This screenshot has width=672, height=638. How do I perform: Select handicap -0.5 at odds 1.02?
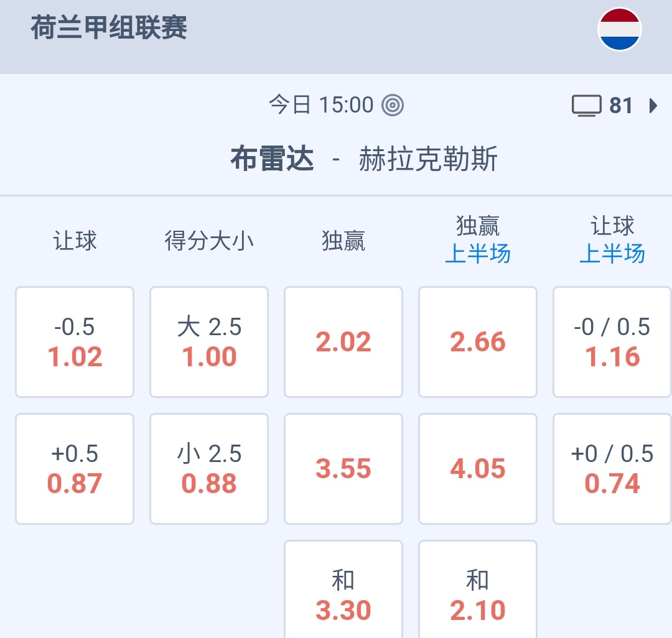[x=75, y=342]
